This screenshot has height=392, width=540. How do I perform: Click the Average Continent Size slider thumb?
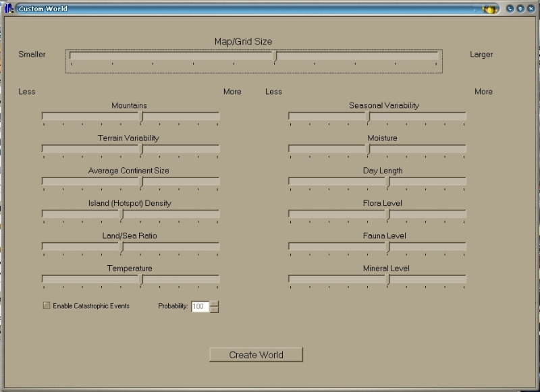coord(141,182)
